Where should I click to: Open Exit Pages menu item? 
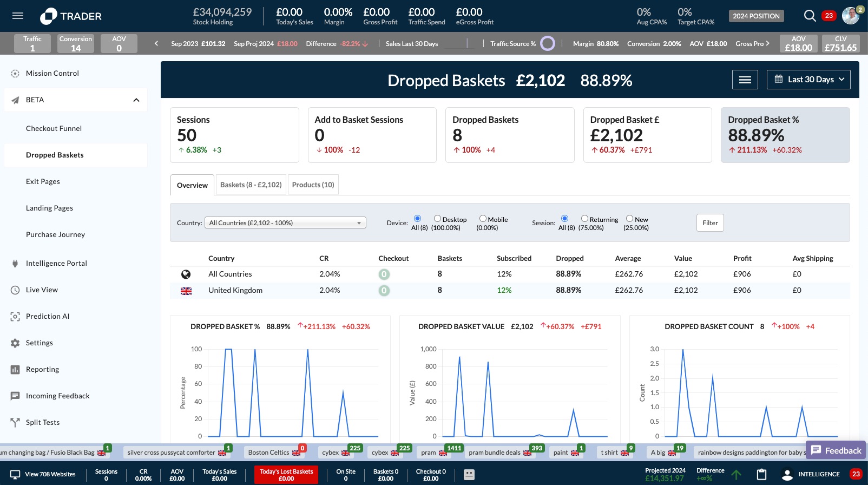43,181
